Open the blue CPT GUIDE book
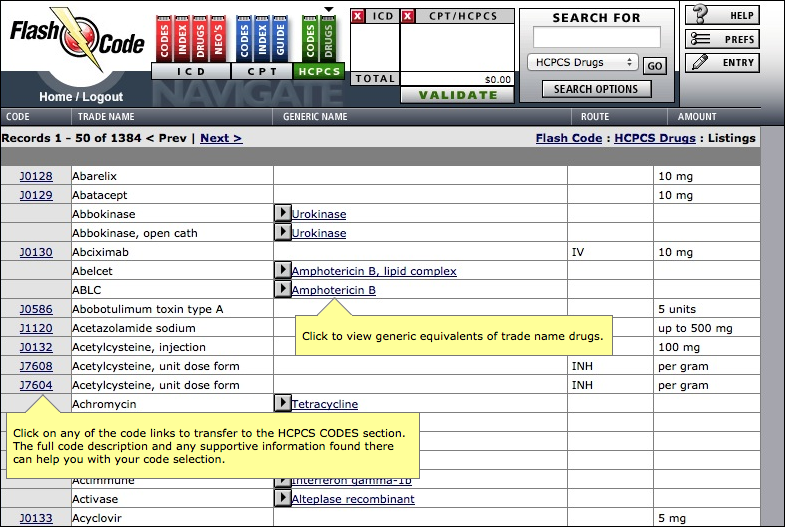This screenshot has height=527, width=785. point(280,40)
